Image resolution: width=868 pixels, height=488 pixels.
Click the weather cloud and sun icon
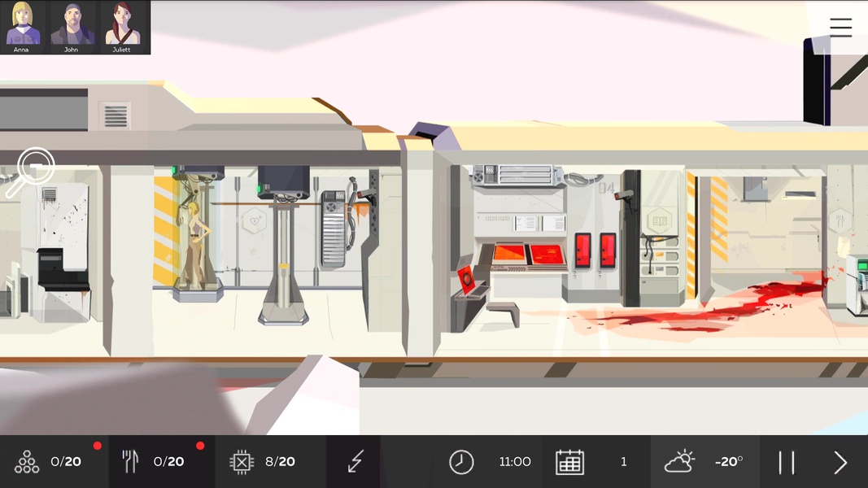(x=679, y=461)
